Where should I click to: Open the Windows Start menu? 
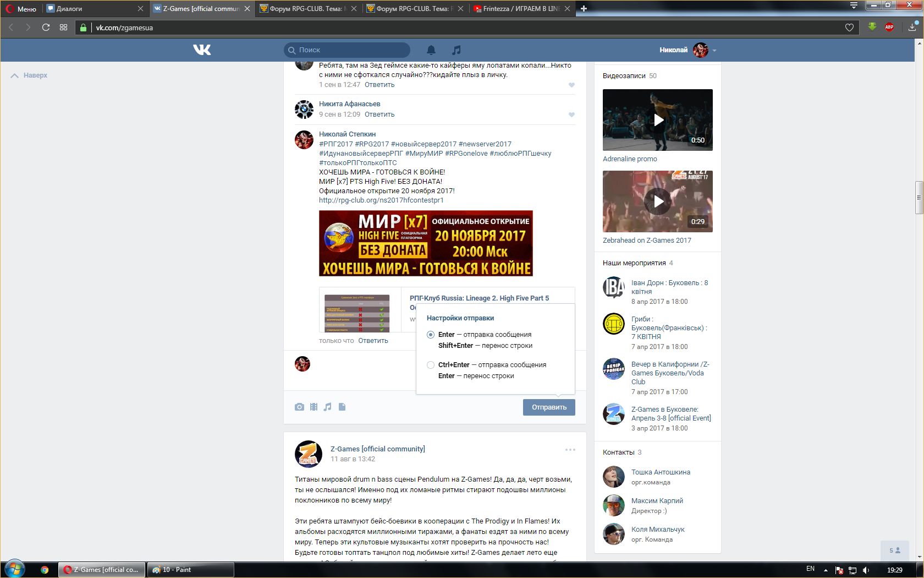14,569
